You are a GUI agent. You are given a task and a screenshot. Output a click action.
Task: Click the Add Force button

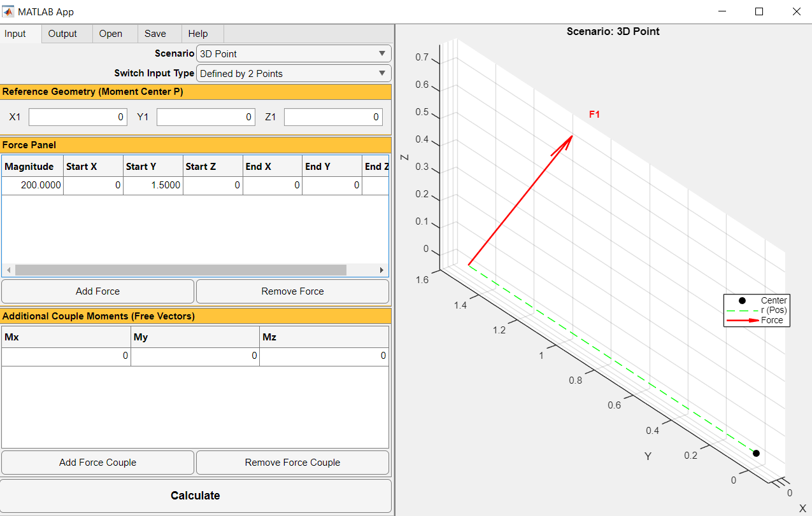click(x=97, y=291)
